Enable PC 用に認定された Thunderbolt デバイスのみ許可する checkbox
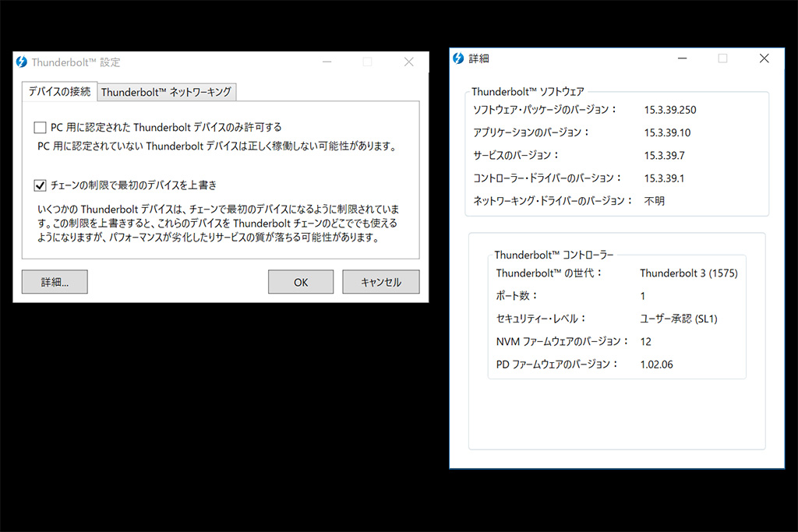This screenshot has height=532, width=798. 40,127
